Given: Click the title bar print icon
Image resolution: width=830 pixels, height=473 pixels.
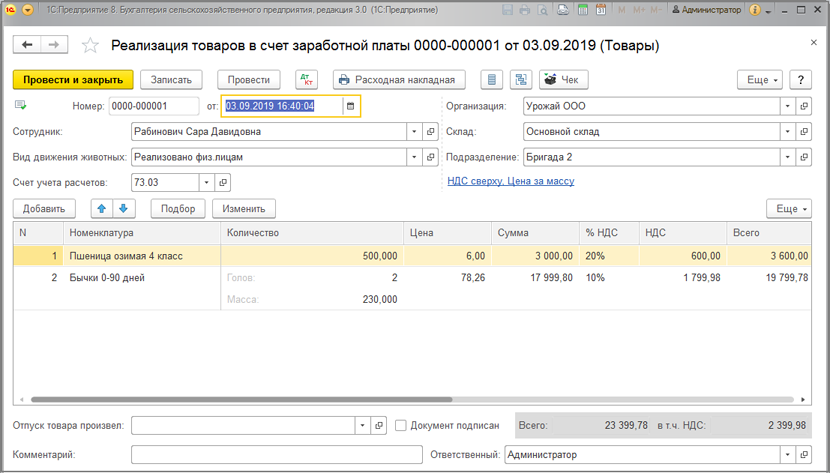Looking at the screenshot, I should (x=524, y=10).
